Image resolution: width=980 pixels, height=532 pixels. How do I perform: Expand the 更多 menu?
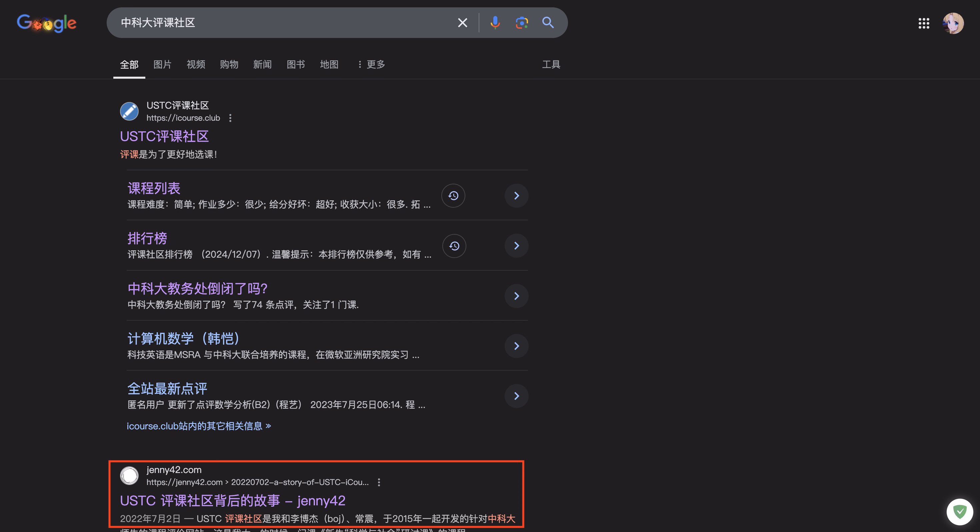click(371, 64)
